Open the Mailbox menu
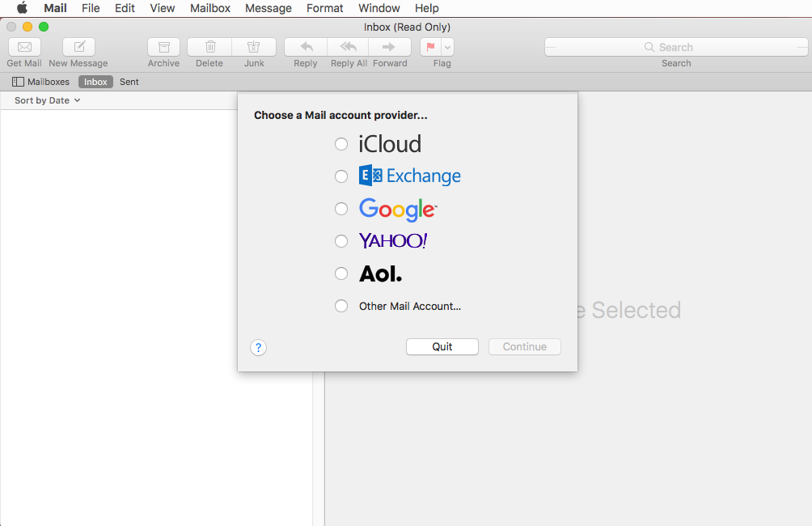Viewport: 812px width, 526px height. pos(210,8)
